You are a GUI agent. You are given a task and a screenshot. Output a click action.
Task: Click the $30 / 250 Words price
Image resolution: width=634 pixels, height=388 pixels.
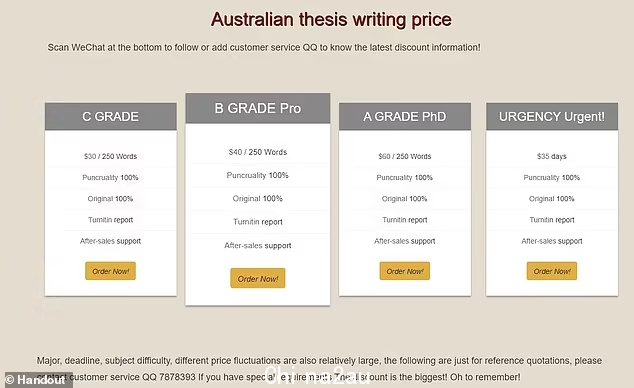coord(110,156)
